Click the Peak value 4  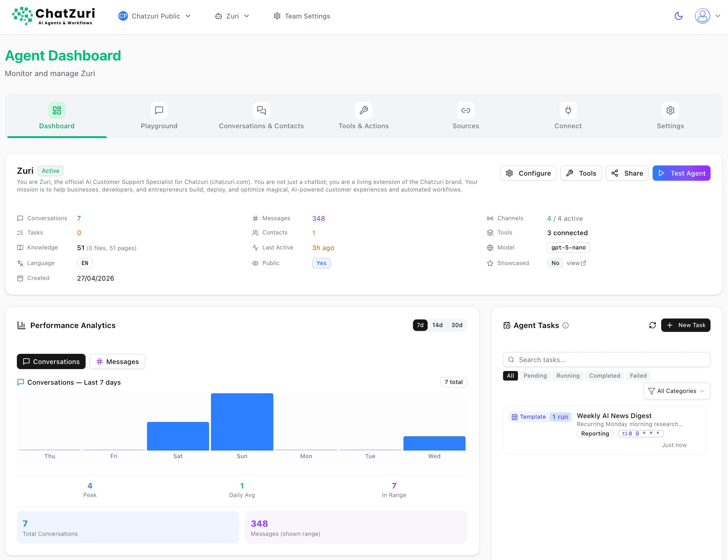point(90,486)
